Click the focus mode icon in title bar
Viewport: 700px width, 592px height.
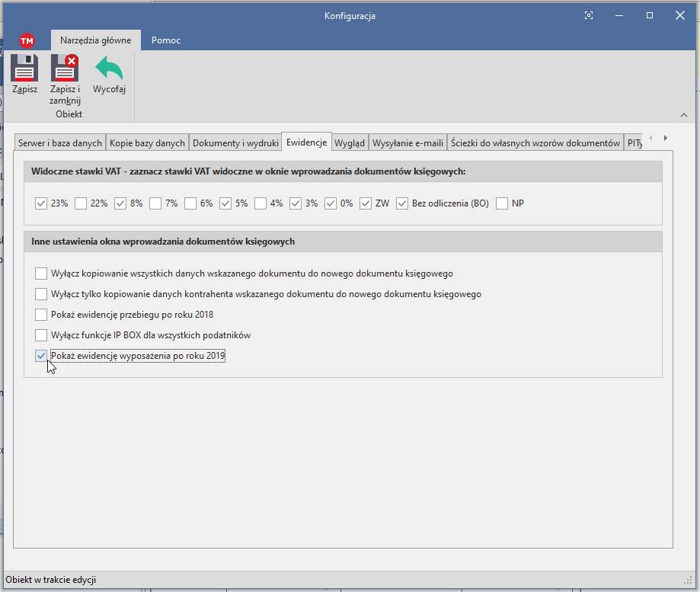pyautogui.click(x=589, y=15)
